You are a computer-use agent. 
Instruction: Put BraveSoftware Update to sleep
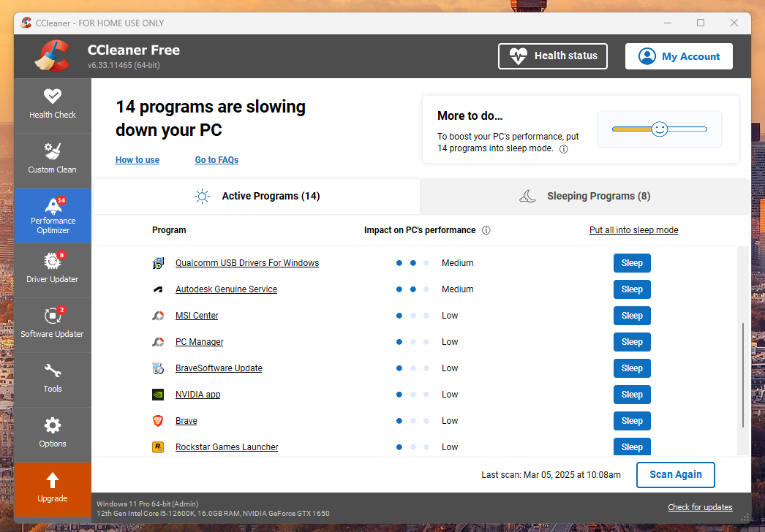tap(632, 368)
